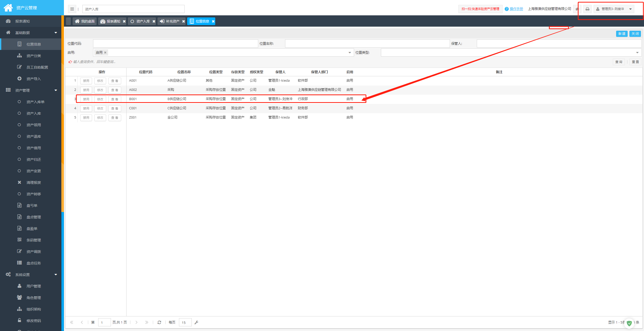Refresh the location table
Viewport: 644px width, 331px height.
click(159, 322)
